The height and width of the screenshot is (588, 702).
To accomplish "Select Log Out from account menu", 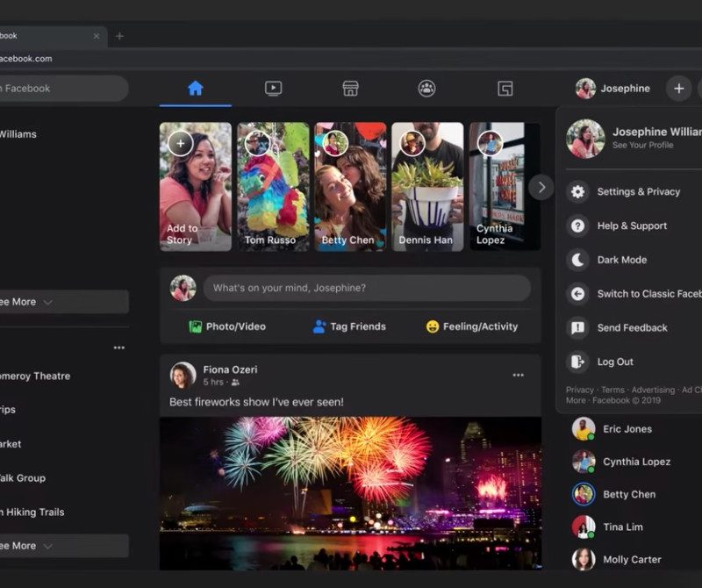I will 614,362.
